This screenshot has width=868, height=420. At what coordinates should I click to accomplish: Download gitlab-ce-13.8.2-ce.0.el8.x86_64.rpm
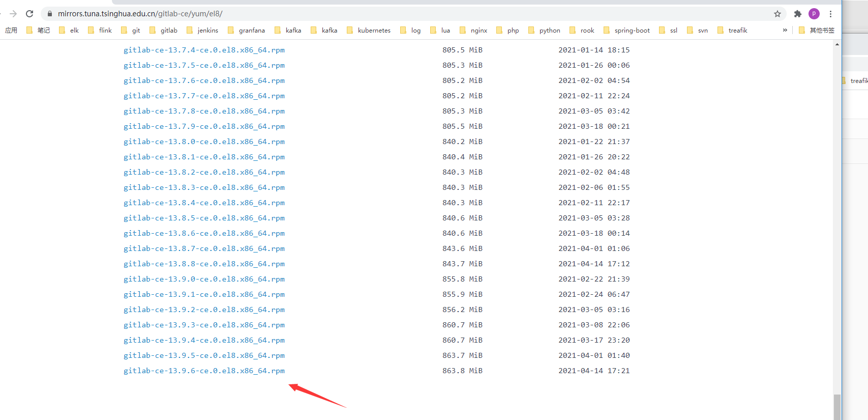click(204, 172)
